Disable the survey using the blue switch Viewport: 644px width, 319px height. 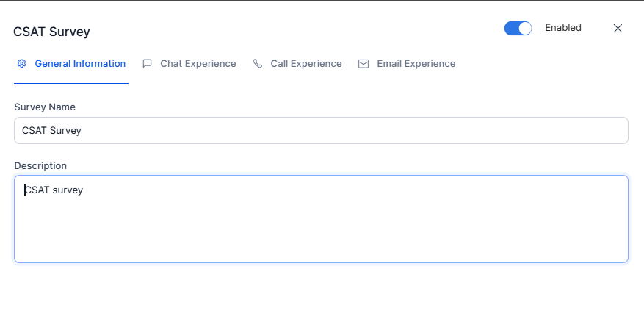pos(517,28)
